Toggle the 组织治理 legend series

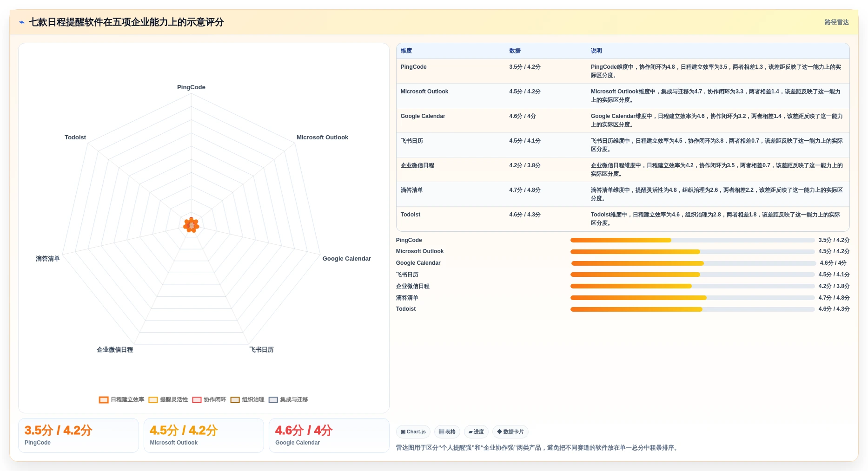247,399
